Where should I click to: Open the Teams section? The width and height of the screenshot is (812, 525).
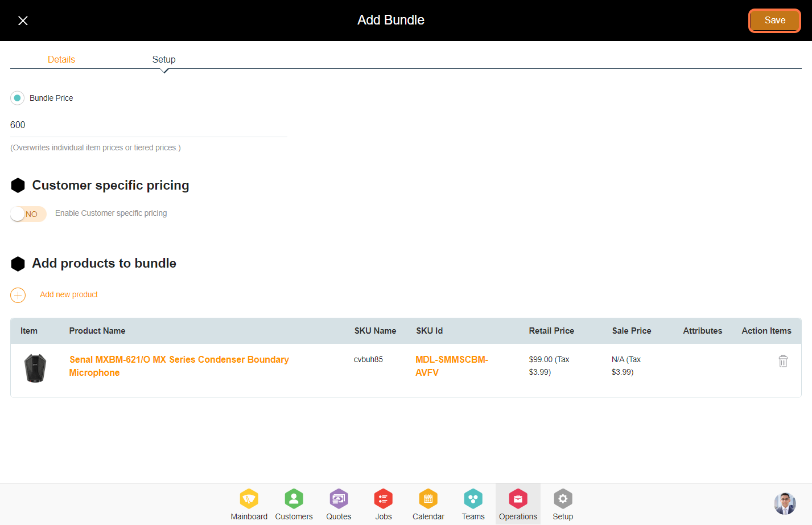coord(473,505)
